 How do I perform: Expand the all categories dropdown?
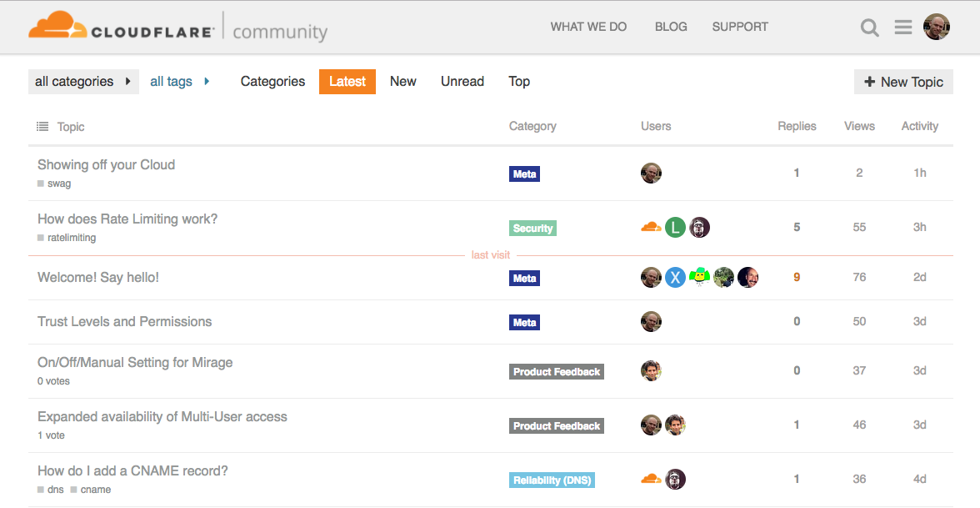pyautogui.click(x=83, y=82)
